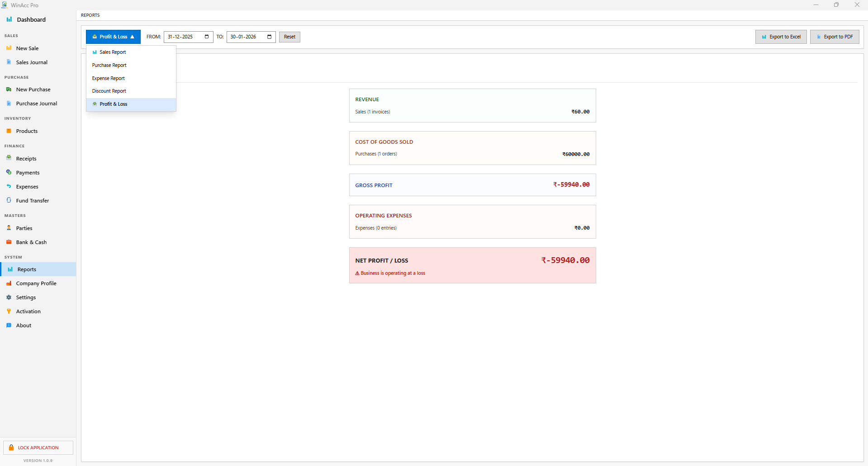Click the lock icon for Lock Application

(11, 447)
